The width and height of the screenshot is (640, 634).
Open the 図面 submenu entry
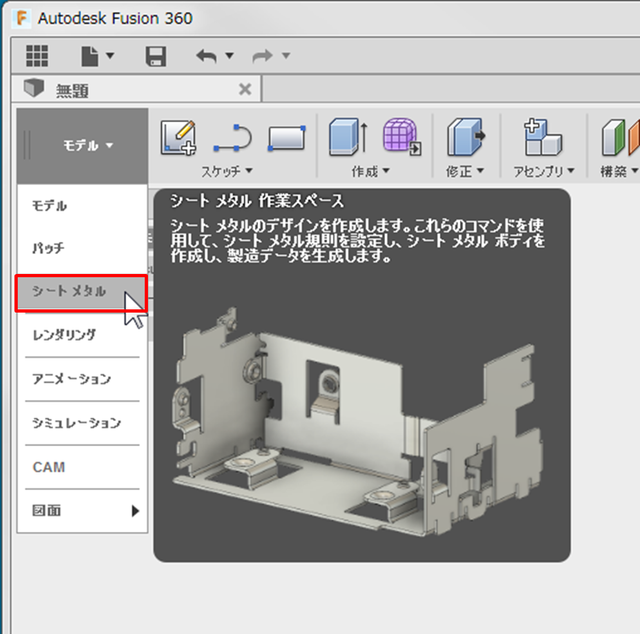point(82,510)
